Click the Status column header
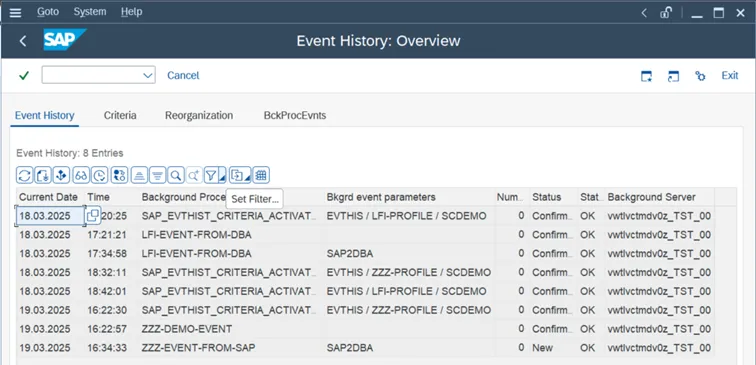This screenshot has height=365, width=756. pos(547,197)
